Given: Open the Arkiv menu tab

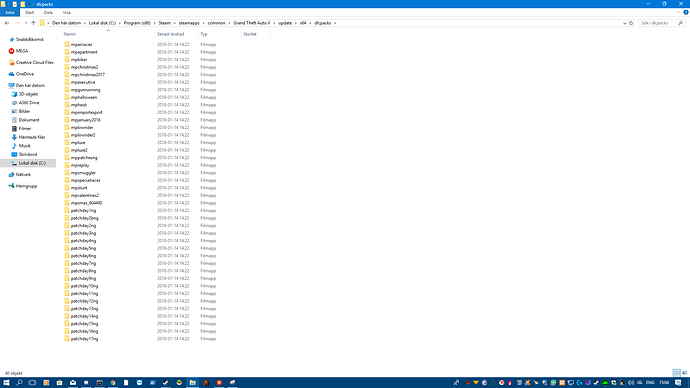Looking at the screenshot, I should click(10, 12).
